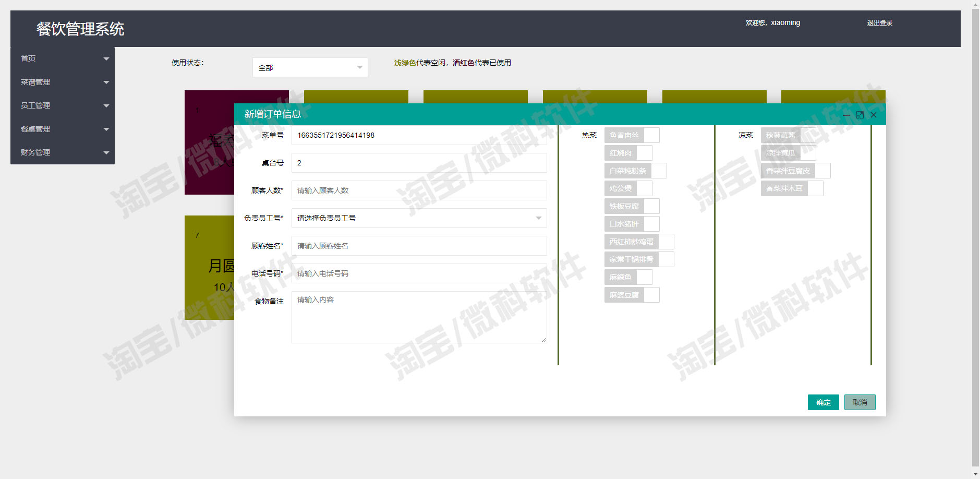
Task: Check the 麻婆豆腐 dish option
Action: coord(632,295)
